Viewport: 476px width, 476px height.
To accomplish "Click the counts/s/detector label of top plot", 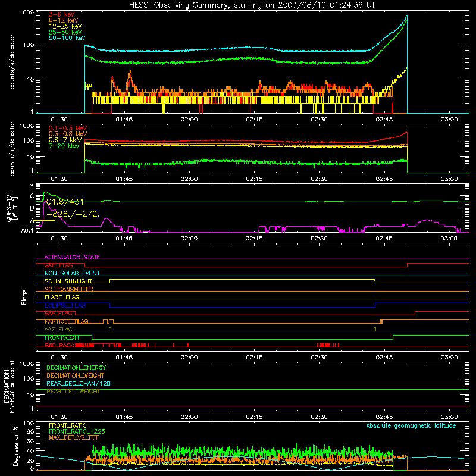I will click(12, 62).
